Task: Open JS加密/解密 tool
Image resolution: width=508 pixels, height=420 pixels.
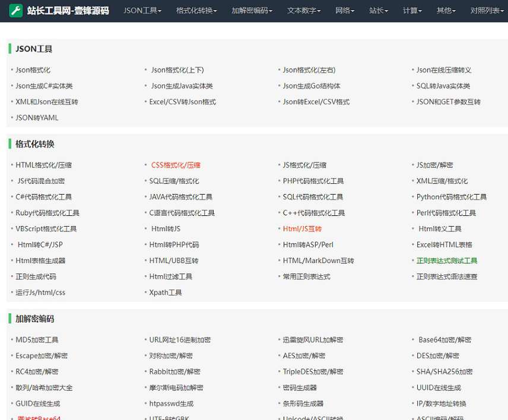Action: (x=435, y=165)
